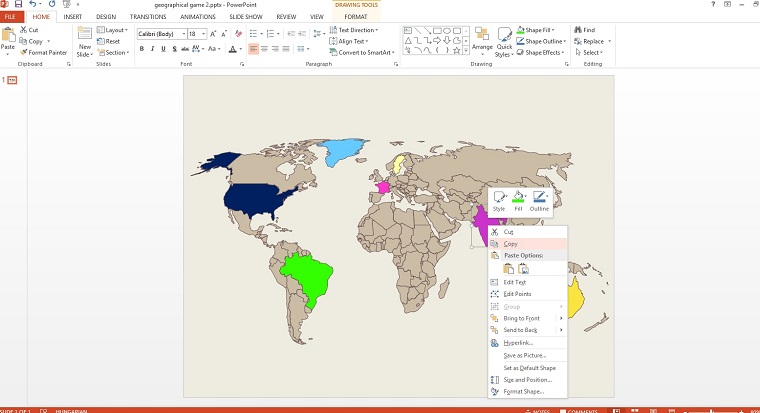Select Format Shape in context menu
The height and width of the screenshot is (413, 760).
coord(524,391)
